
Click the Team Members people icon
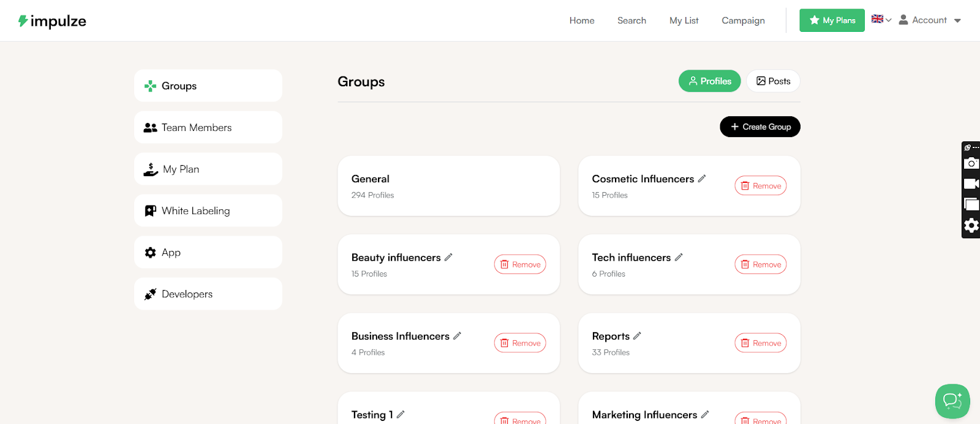tap(150, 128)
